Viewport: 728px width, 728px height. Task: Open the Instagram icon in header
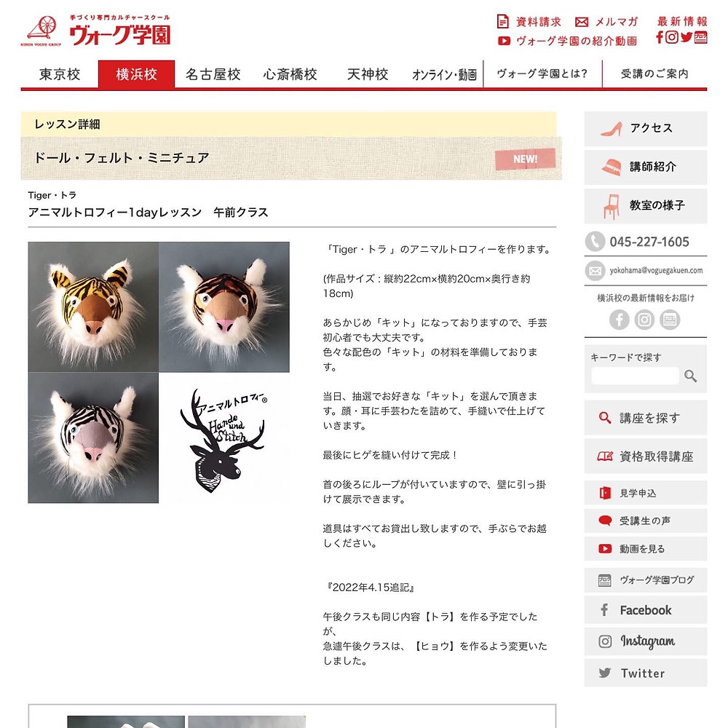click(x=672, y=37)
